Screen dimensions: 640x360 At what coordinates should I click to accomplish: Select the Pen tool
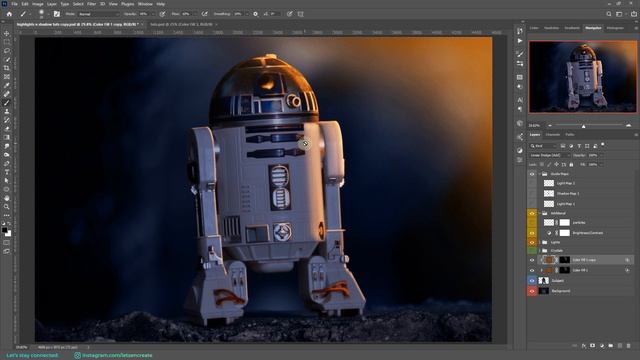tap(7, 163)
